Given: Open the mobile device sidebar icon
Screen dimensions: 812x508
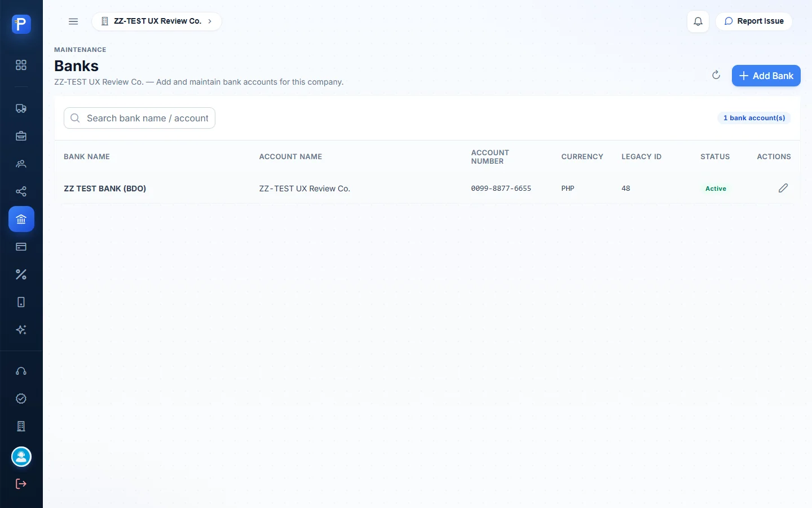Looking at the screenshot, I should point(21,302).
